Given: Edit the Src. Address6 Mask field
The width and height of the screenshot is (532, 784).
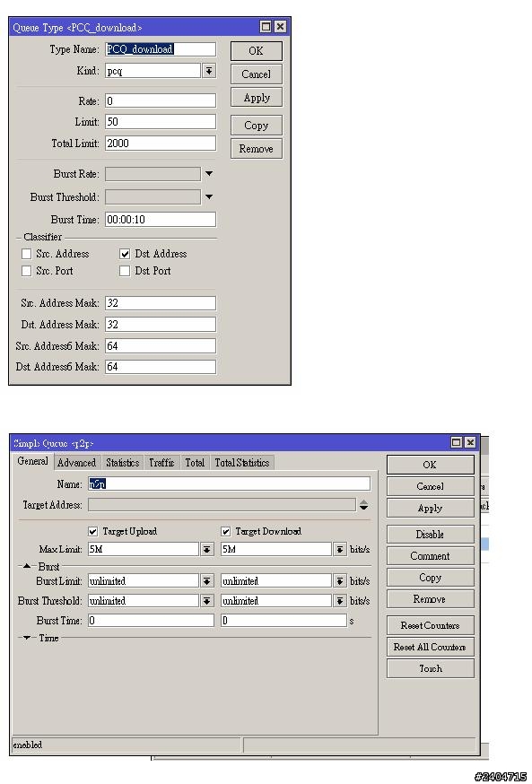Looking at the screenshot, I should coord(161,346).
